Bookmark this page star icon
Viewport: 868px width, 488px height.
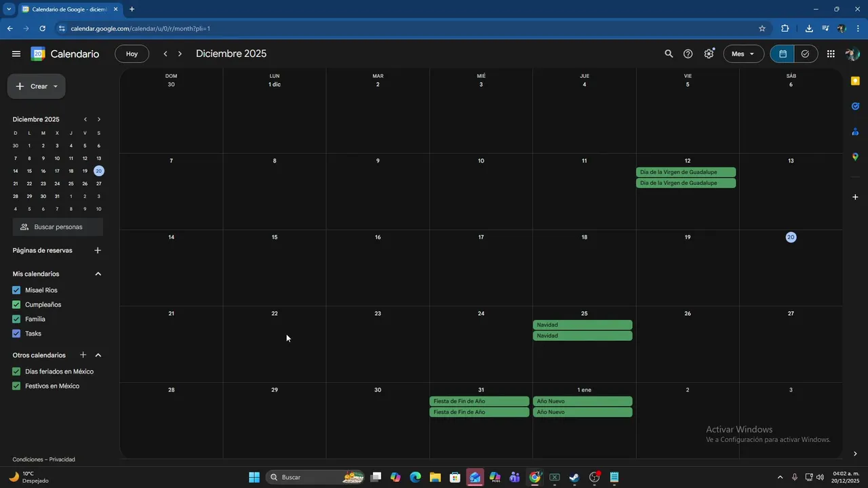click(x=762, y=28)
